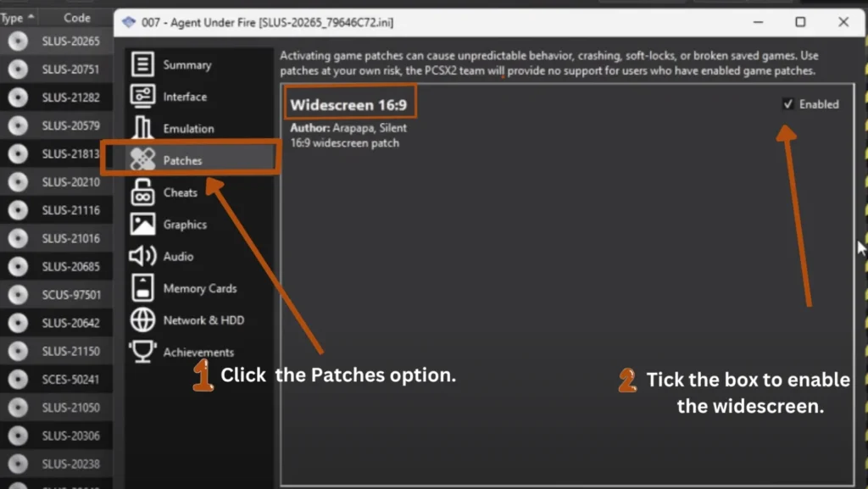This screenshot has height=489, width=868.
Task: Switch to the Network & HDD tab label
Action: (x=203, y=320)
